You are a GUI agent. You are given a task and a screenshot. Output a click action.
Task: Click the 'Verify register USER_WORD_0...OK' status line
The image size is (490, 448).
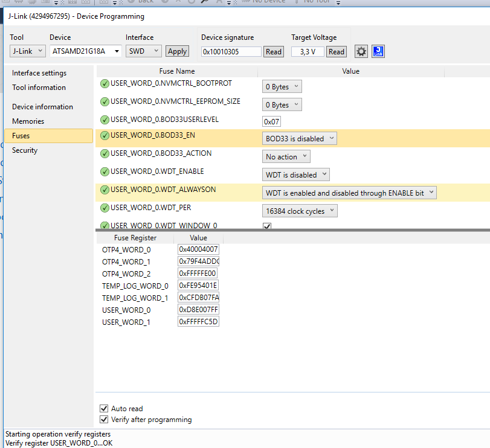[x=59, y=443]
